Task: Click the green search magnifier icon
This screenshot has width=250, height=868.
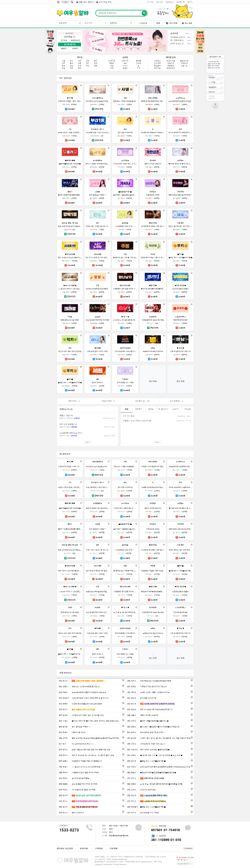Action: pyautogui.click(x=144, y=13)
